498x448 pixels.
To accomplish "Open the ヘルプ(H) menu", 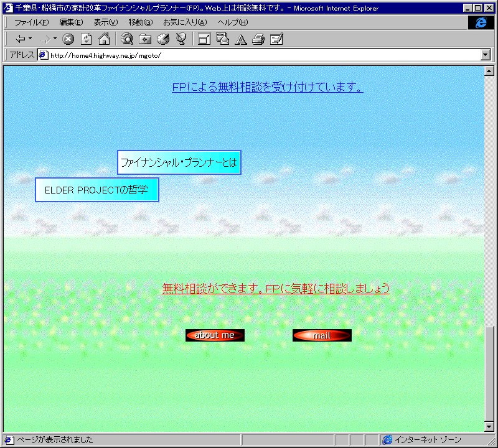I will [x=232, y=22].
